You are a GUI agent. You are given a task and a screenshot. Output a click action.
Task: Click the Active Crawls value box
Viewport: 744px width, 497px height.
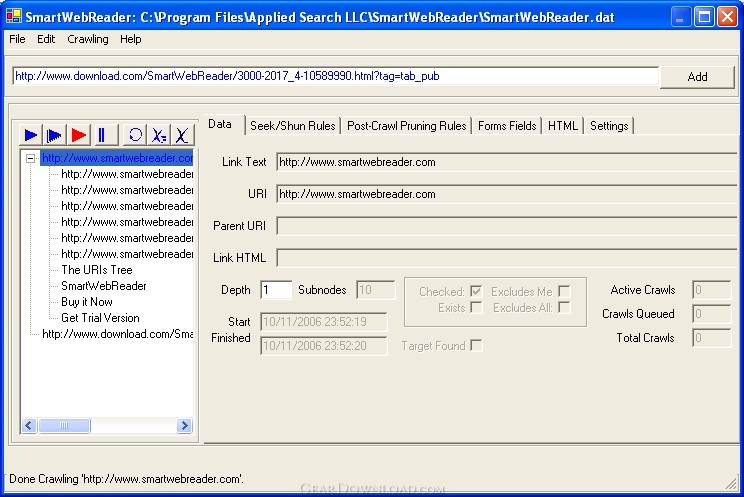point(711,290)
